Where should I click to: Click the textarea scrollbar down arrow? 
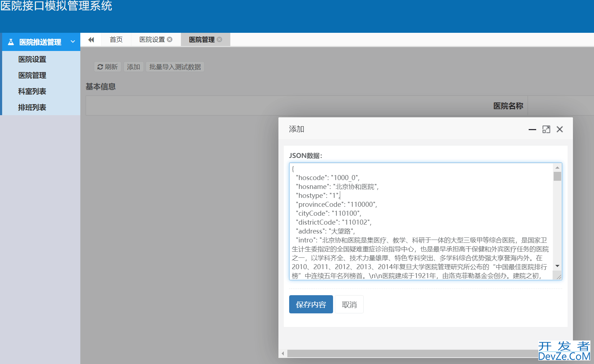[557, 266]
